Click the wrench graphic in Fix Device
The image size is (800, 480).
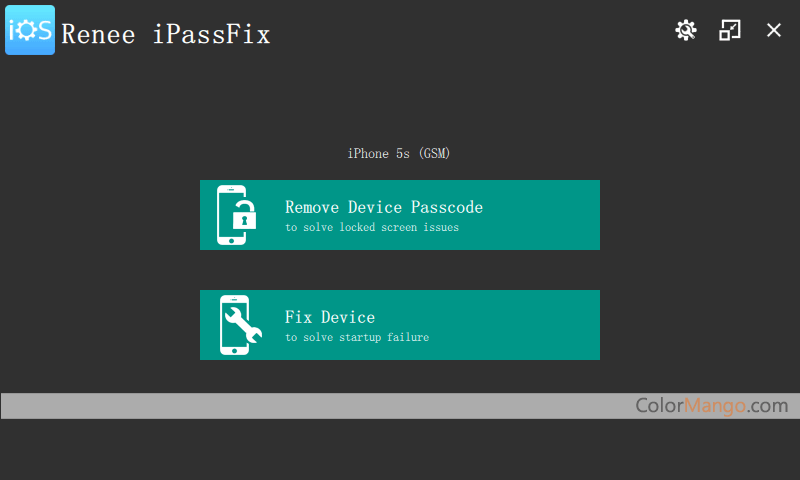click(243, 324)
